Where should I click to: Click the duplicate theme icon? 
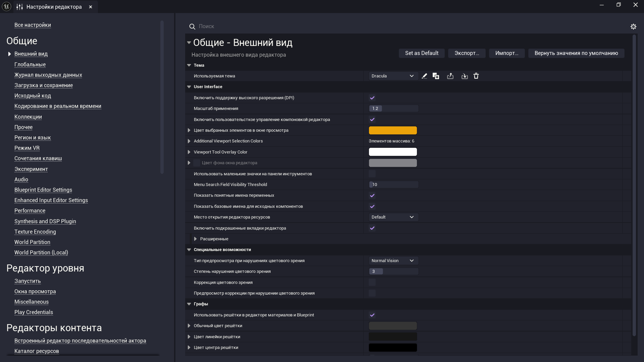[x=436, y=76]
